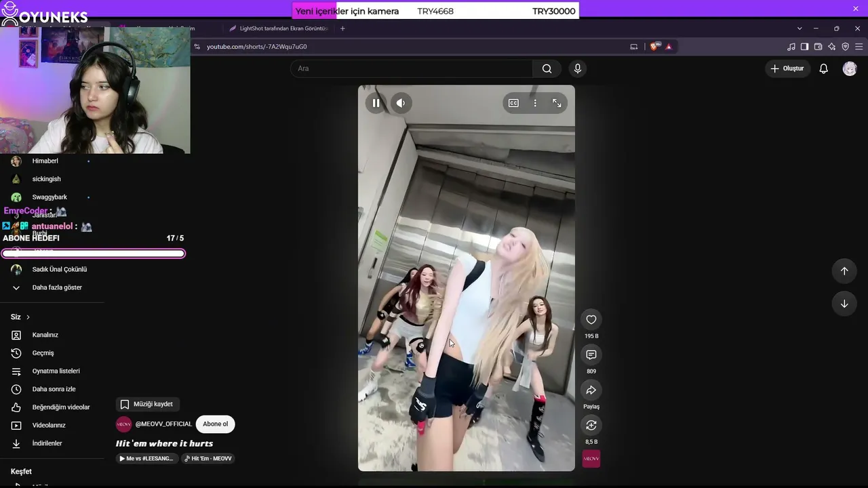Click the YouTube search field
The height and width of the screenshot is (488, 868).
click(412, 68)
